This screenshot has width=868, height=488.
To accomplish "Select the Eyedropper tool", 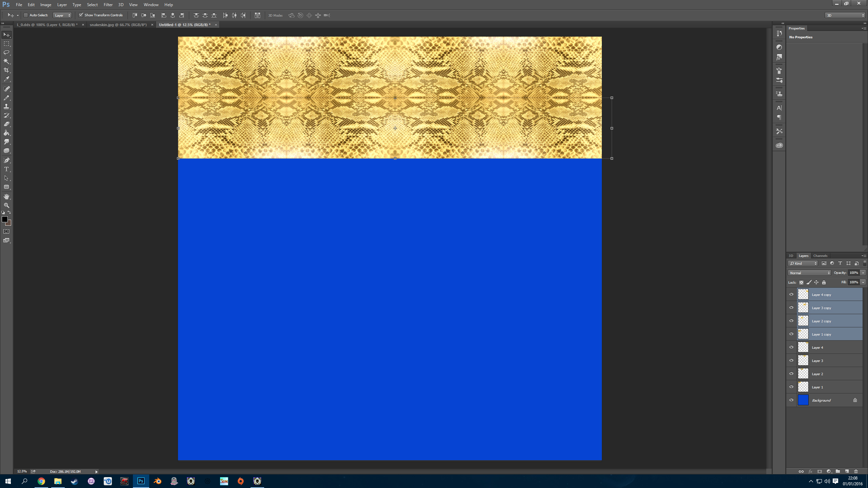I will pos(6,79).
